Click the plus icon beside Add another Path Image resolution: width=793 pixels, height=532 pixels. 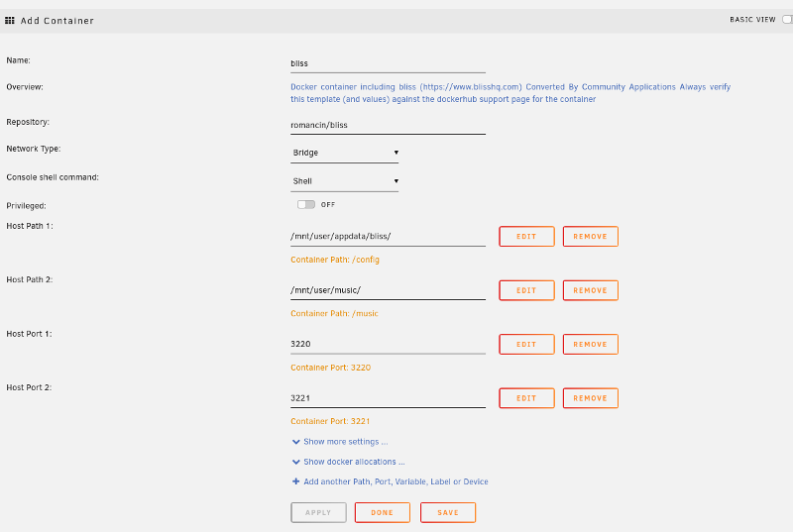coord(295,481)
